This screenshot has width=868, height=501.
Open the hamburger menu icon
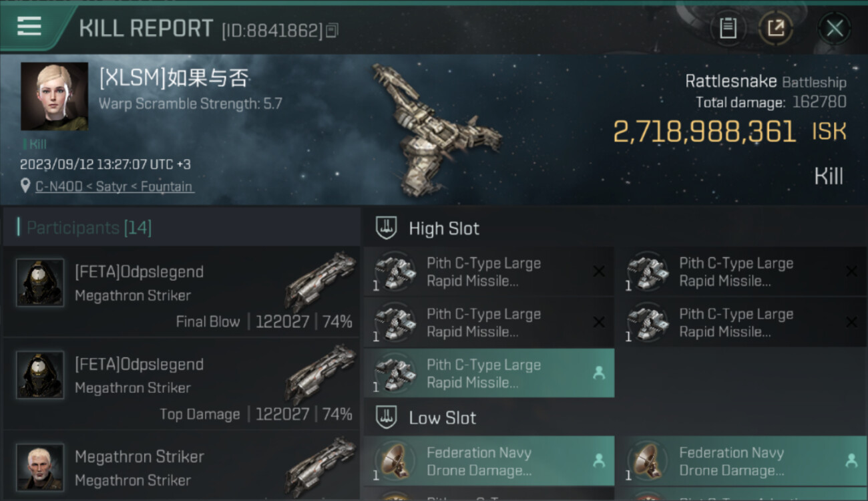click(29, 27)
